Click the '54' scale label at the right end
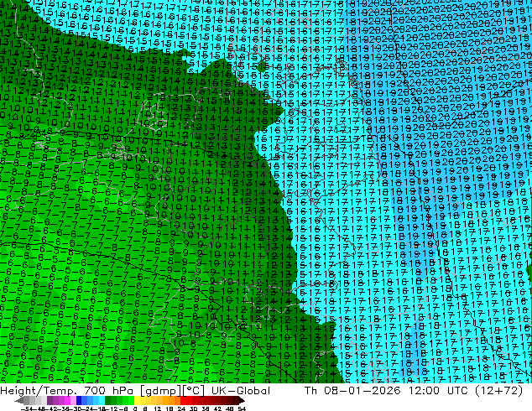 pos(242,408)
